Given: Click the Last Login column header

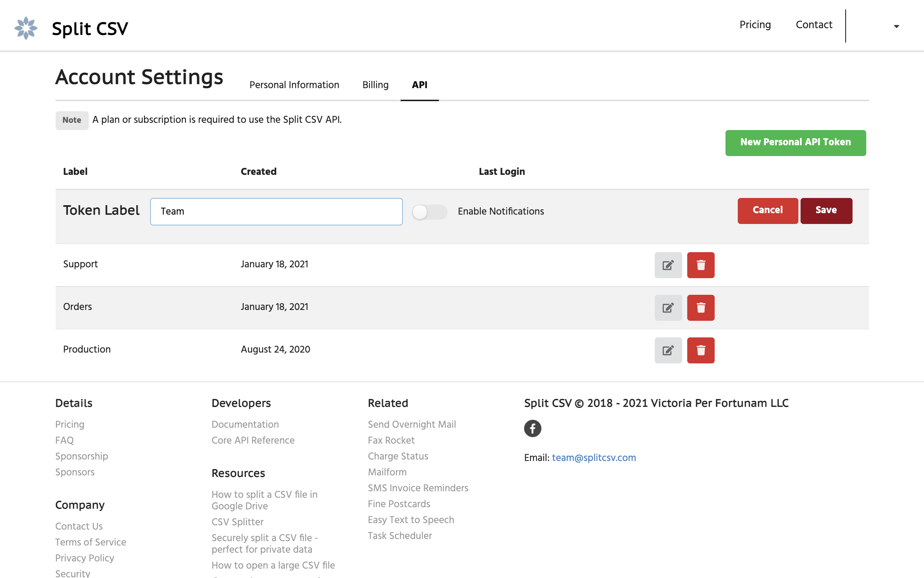Looking at the screenshot, I should [x=502, y=172].
